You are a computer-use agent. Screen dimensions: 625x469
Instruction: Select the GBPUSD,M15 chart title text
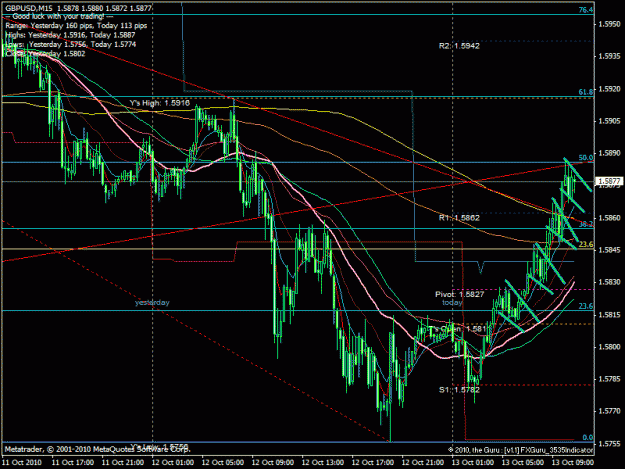pyautogui.click(x=27, y=8)
